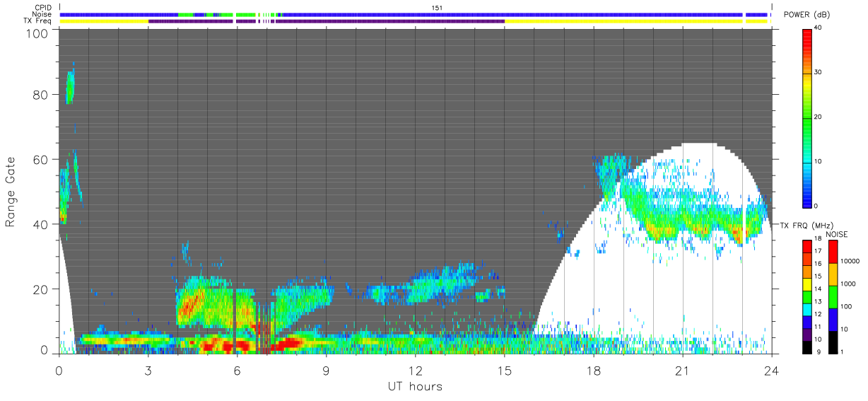Click the Range Gate axis title
Viewport: 868px width, 401px height.
[x=11, y=192]
